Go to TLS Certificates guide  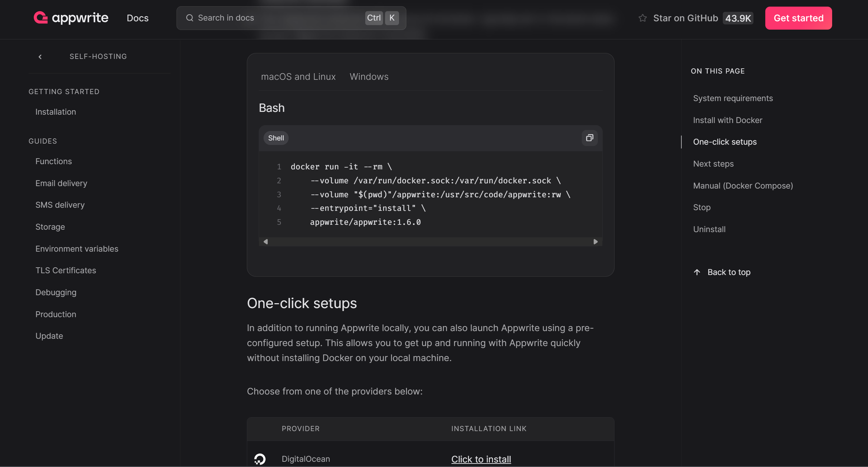point(65,270)
